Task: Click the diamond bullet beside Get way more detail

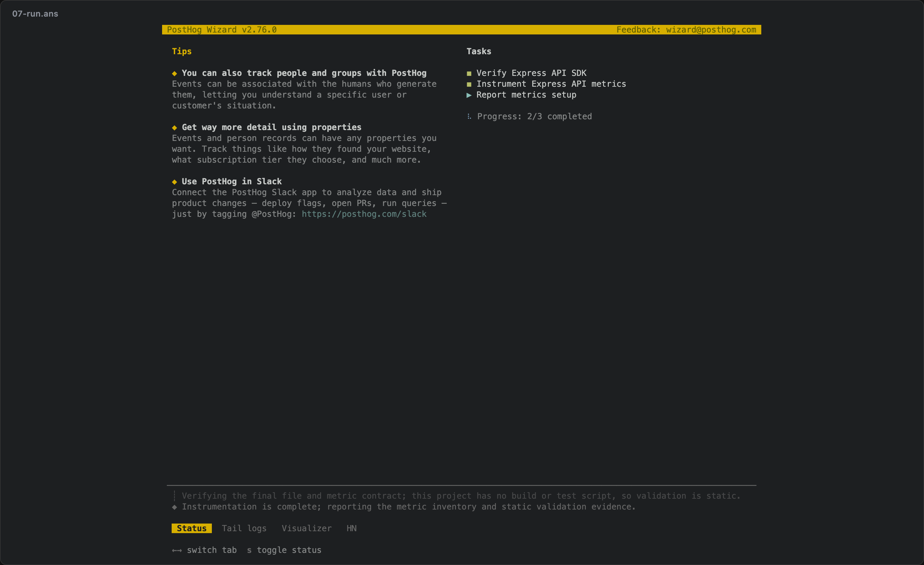Action: click(175, 128)
